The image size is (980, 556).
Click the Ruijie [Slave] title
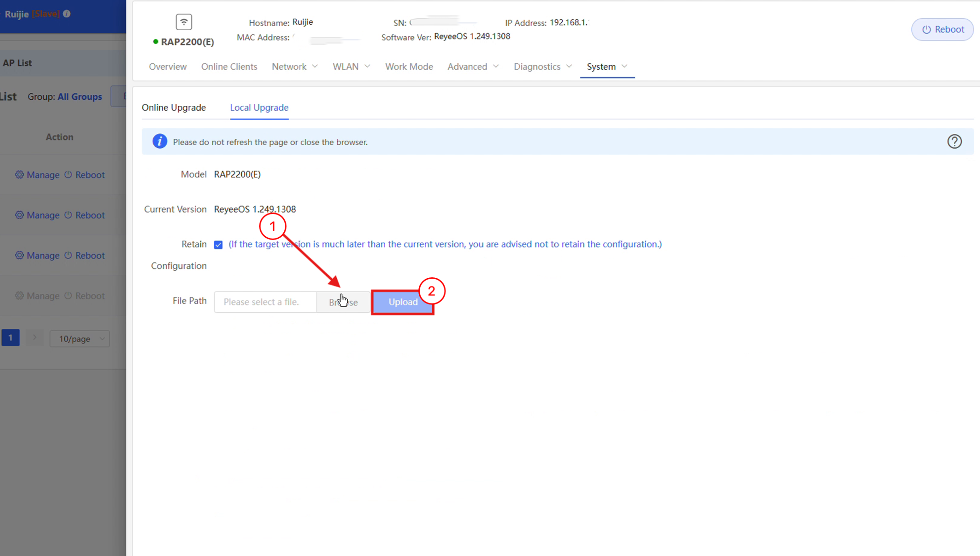click(x=32, y=14)
